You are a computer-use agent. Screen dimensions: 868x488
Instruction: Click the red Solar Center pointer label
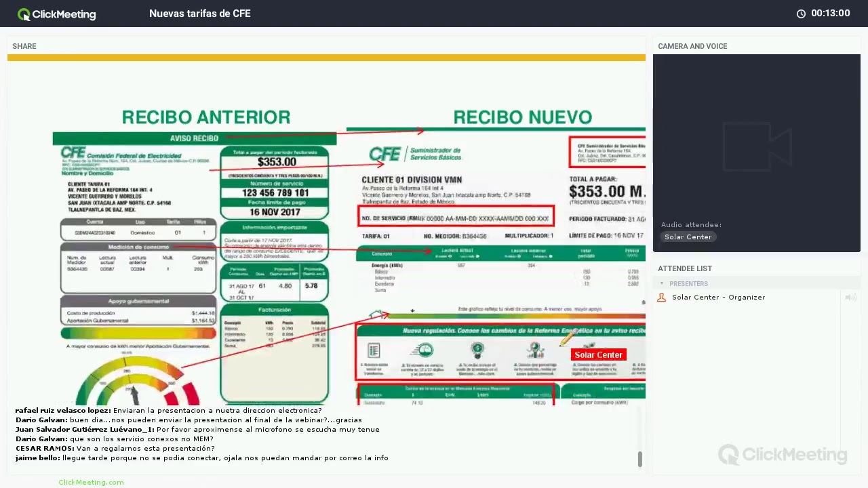pyautogui.click(x=598, y=354)
